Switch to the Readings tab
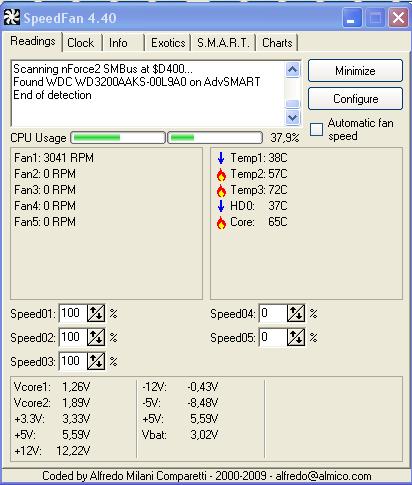 [33, 41]
